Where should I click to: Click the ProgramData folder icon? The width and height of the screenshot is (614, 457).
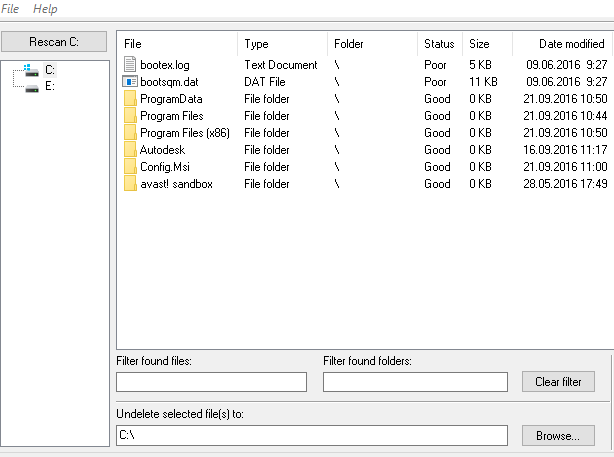[x=130, y=99]
